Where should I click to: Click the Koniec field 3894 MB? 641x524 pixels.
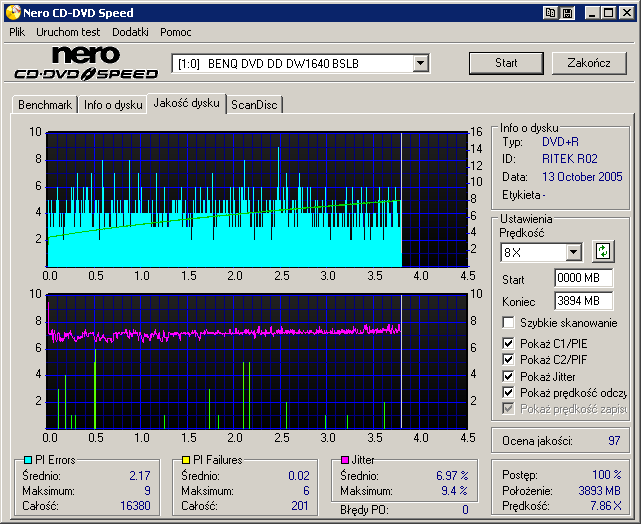[583, 301]
